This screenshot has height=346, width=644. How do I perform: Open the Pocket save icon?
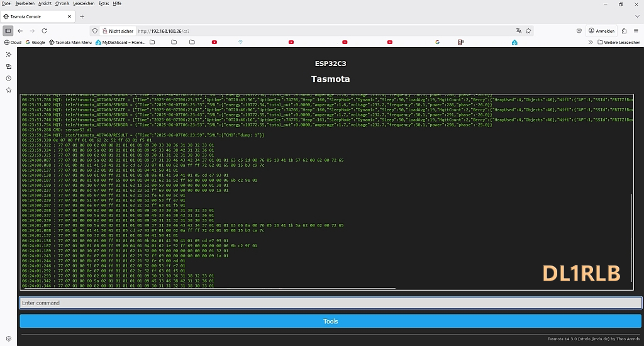[579, 31]
